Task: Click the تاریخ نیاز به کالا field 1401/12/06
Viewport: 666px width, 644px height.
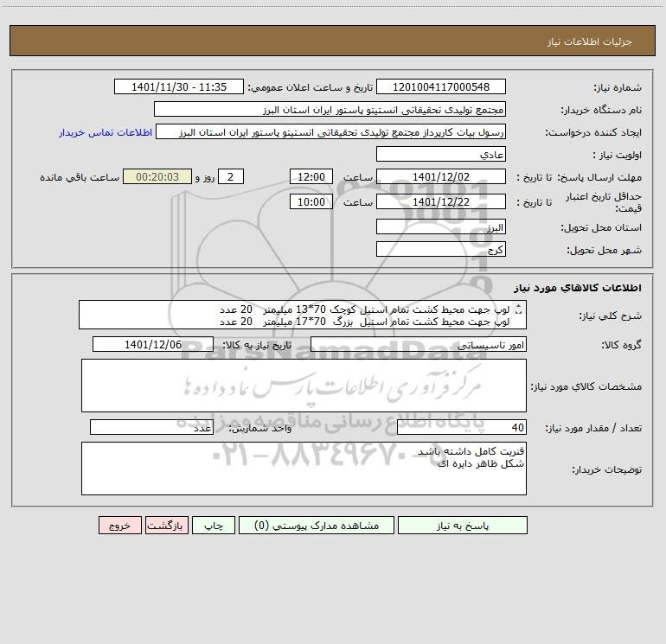Action: [x=153, y=344]
